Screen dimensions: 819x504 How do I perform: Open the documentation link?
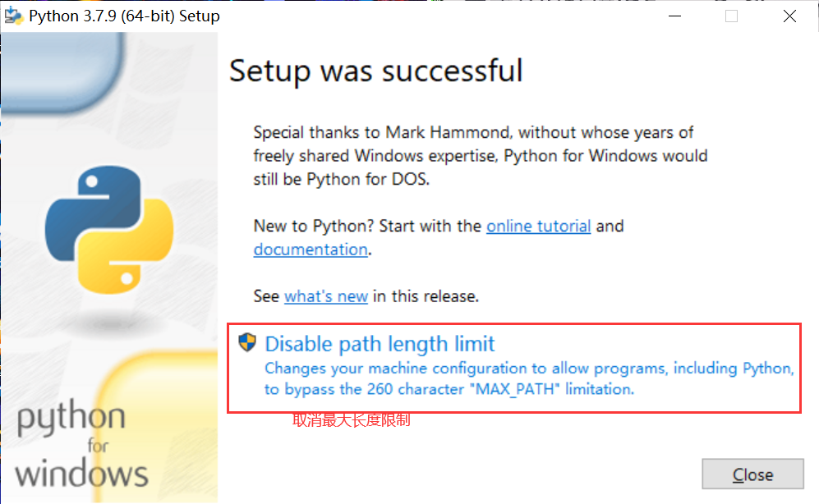(x=310, y=250)
